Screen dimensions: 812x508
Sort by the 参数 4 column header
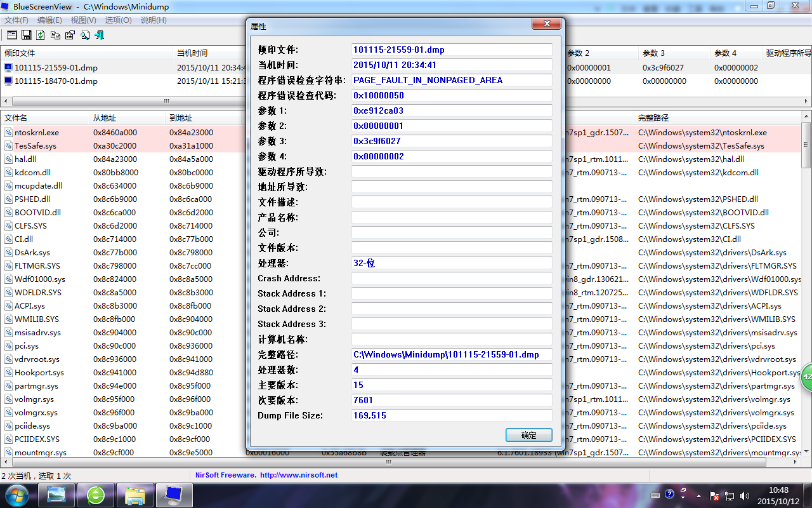(737, 53)
